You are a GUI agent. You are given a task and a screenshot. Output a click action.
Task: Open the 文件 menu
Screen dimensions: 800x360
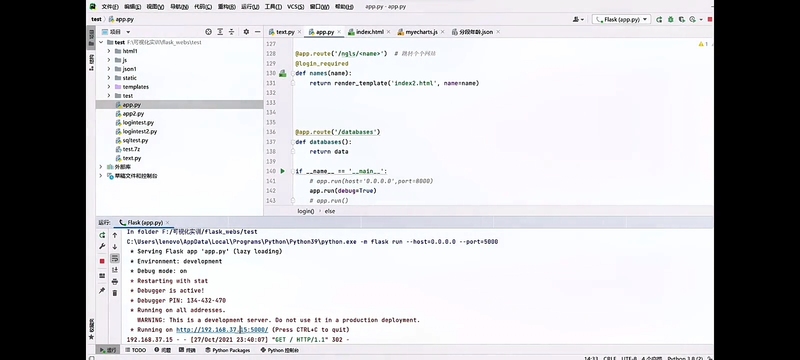pos(110,7)
